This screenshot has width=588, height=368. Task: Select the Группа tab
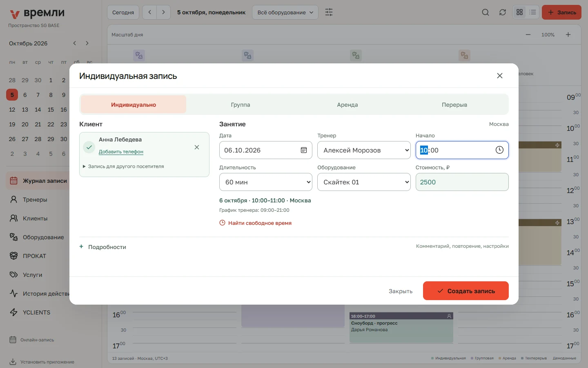tap(241, 105)
